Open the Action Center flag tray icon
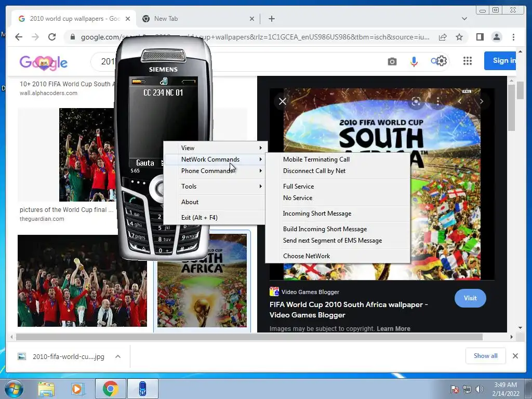The height and width of the screenshot is (399, 532). [454, 389]
